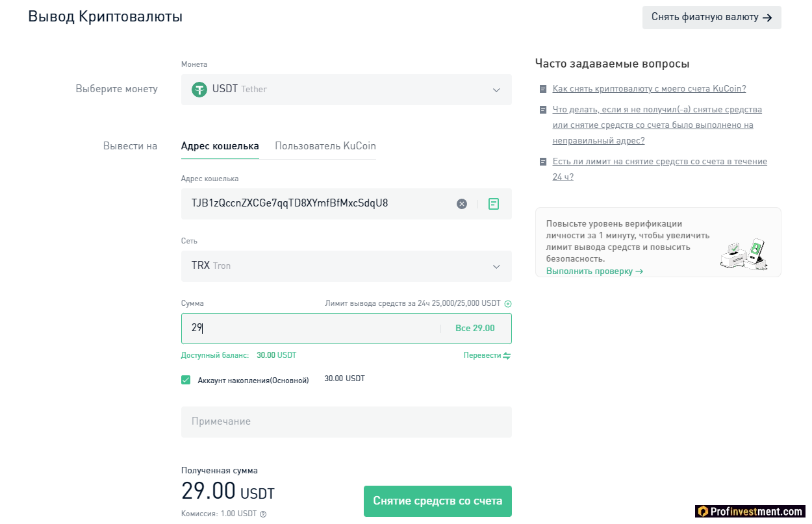Click the USDT Tether coin logo
The image size is (812, 524).
click(x=199, y=89)
